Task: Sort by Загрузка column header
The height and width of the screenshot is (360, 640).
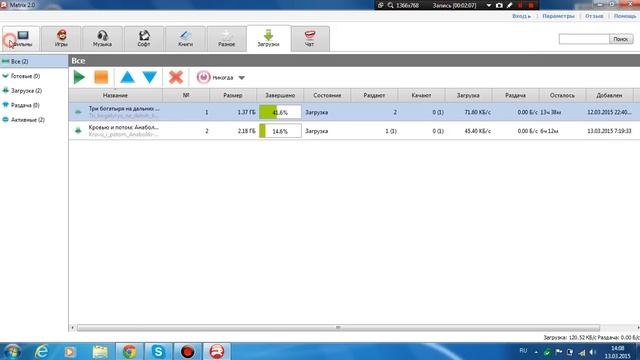Action: (468, 95)
